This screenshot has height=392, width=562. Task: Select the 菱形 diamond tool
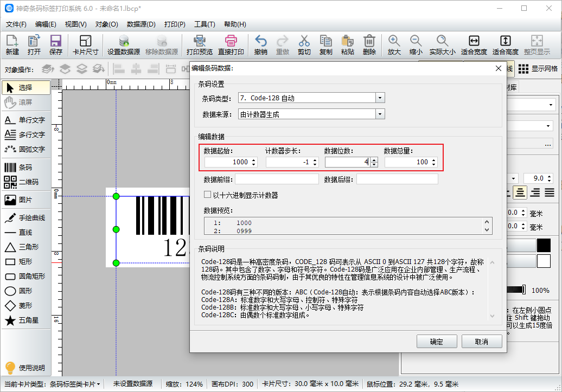pyautogui.click(x=26, y=306)
